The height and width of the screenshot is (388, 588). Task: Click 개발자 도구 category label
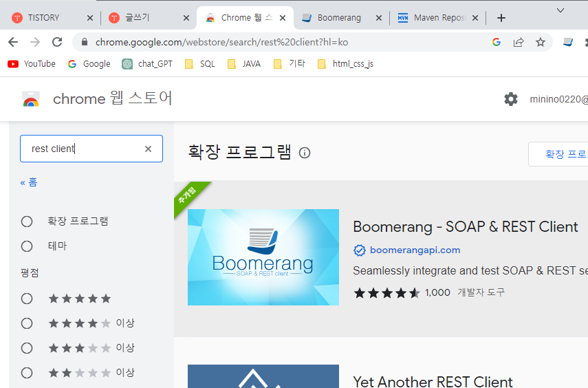481,292
